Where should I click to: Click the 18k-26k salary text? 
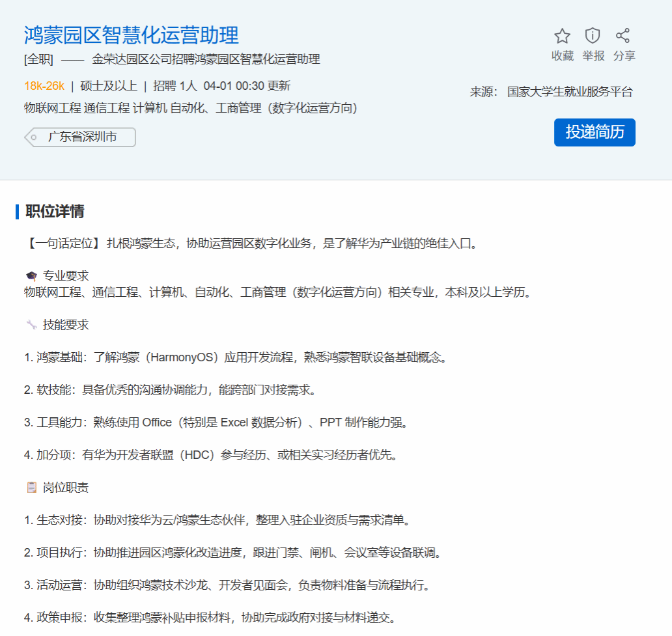point(44,86)
